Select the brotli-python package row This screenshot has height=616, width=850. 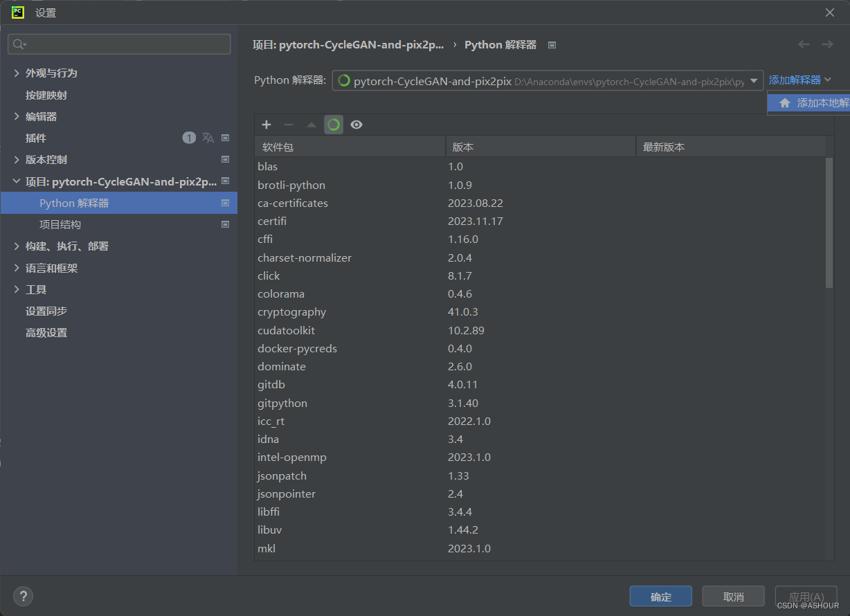pyautogui.click(x=540, y=185)
